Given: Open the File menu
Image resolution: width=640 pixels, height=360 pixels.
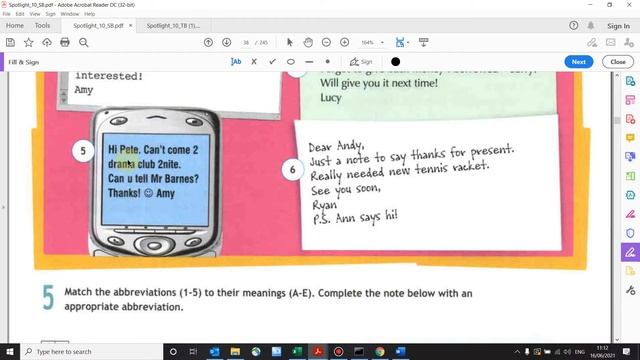Looking at the screenshot, I should coord(7,14).
